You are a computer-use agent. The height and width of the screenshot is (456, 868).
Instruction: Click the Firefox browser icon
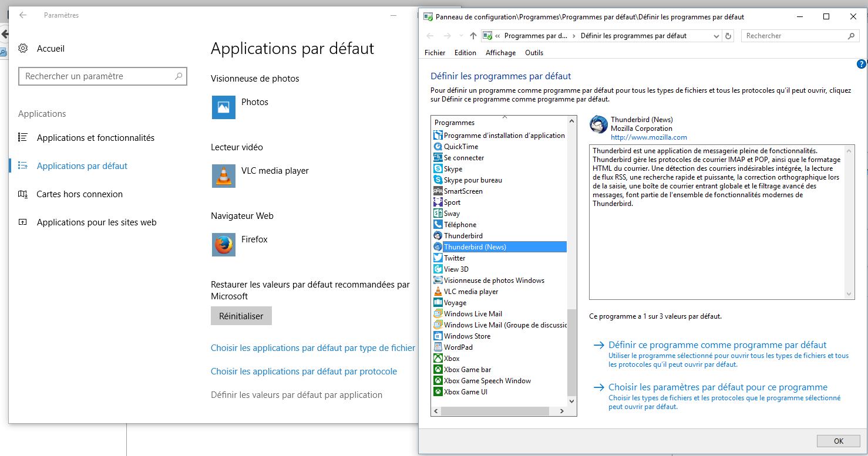(x=223, y=245)
